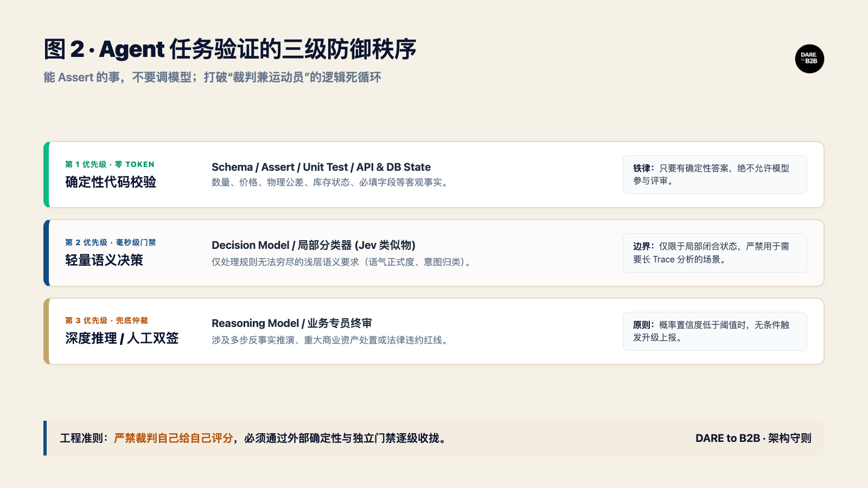This screenshot has width=868, height=488.
Task: Click the 第 1 优先级 · 零 TOKEN label
Action: tap(110, 164)
